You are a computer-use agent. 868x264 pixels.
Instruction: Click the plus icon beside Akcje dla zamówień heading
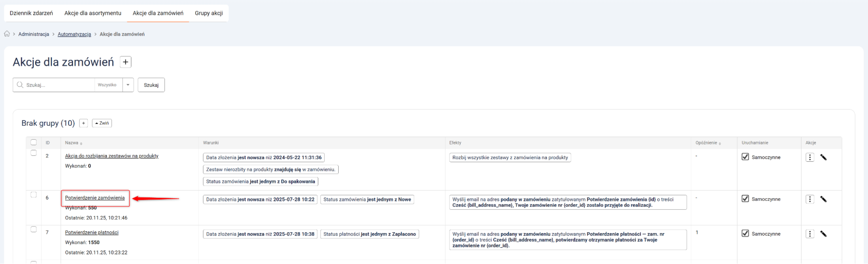pyautogui.click(x=125, y=62)
